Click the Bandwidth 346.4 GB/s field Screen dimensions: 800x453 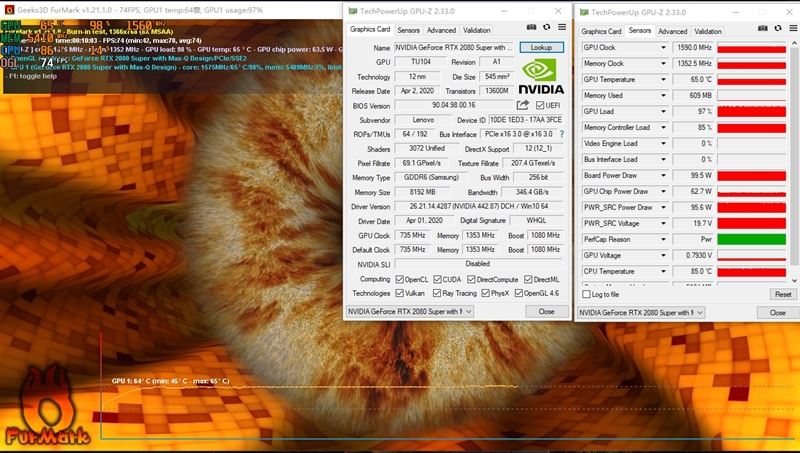(x=533, y=192)
